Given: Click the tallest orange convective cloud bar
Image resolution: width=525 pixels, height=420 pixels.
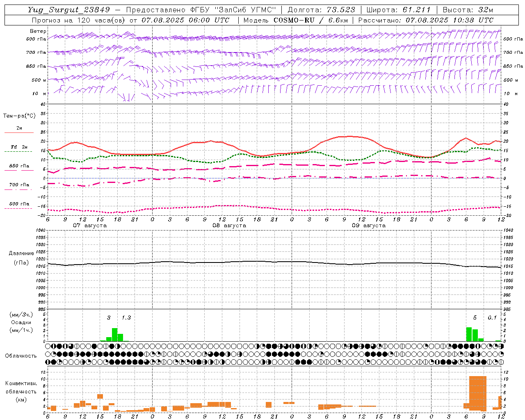Looking at the screenshot, I should 477,393.
